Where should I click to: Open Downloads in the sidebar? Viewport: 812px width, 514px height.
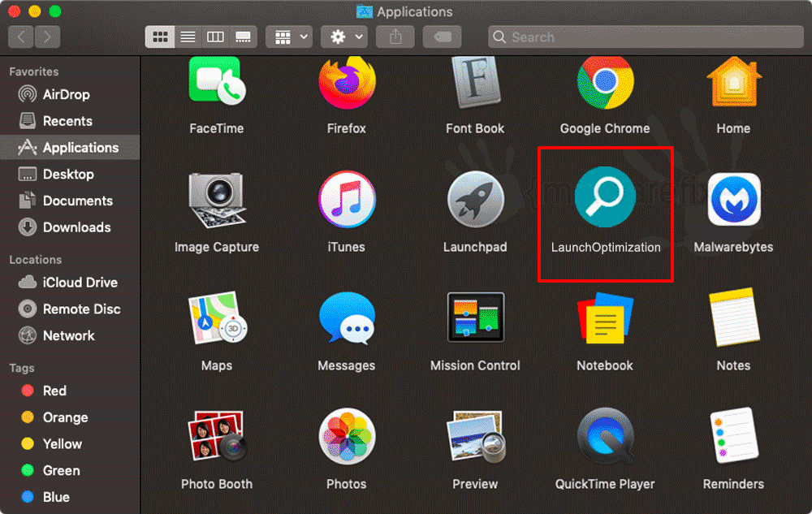pyautogui.click(x=70, y=227)
